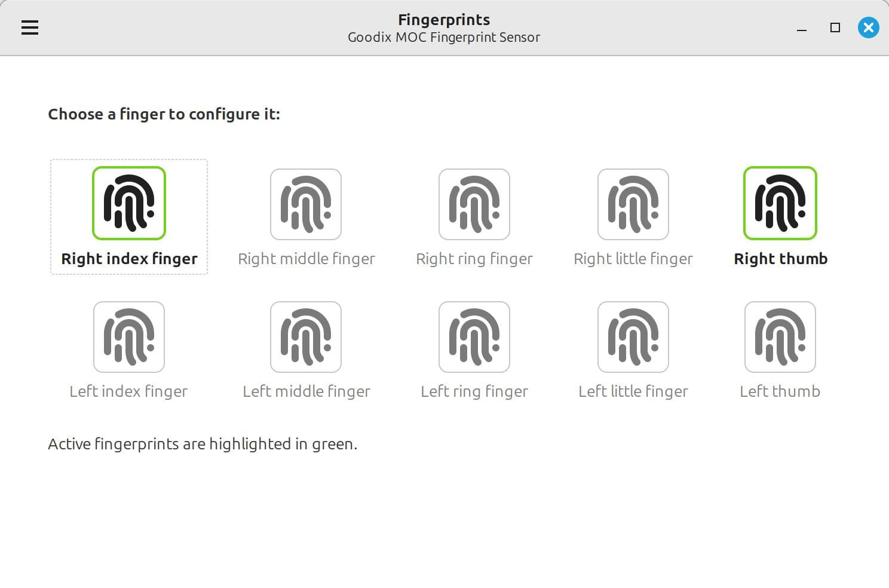Click the Goodix MOC Fingerprint Sensor subtitle
The image size is (889, 588).
444,37
